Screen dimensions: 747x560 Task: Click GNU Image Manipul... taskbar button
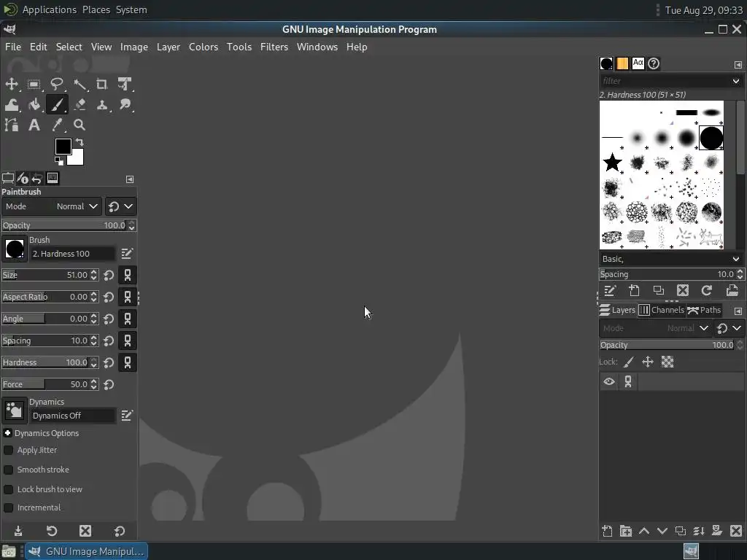point(86,551)
